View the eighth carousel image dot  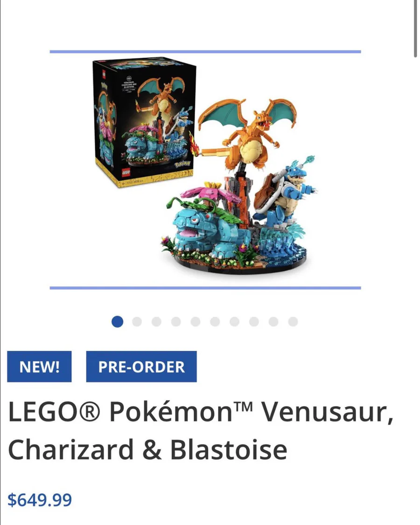pyautogui.click(x=254, y=322)
